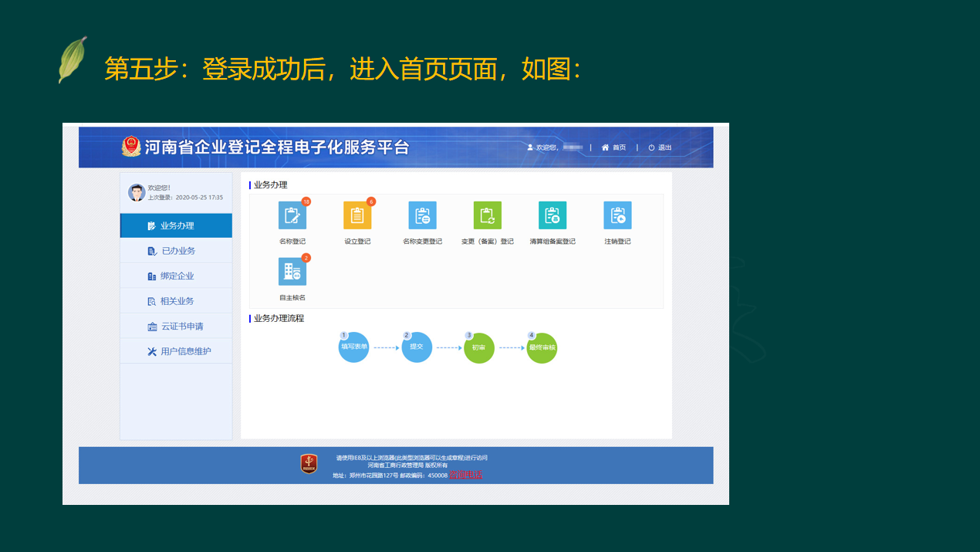The height and width of the screenshot is (552, 980).
Task: Select the 设立登记 establishment registration icon
Action: coord(357,215)
